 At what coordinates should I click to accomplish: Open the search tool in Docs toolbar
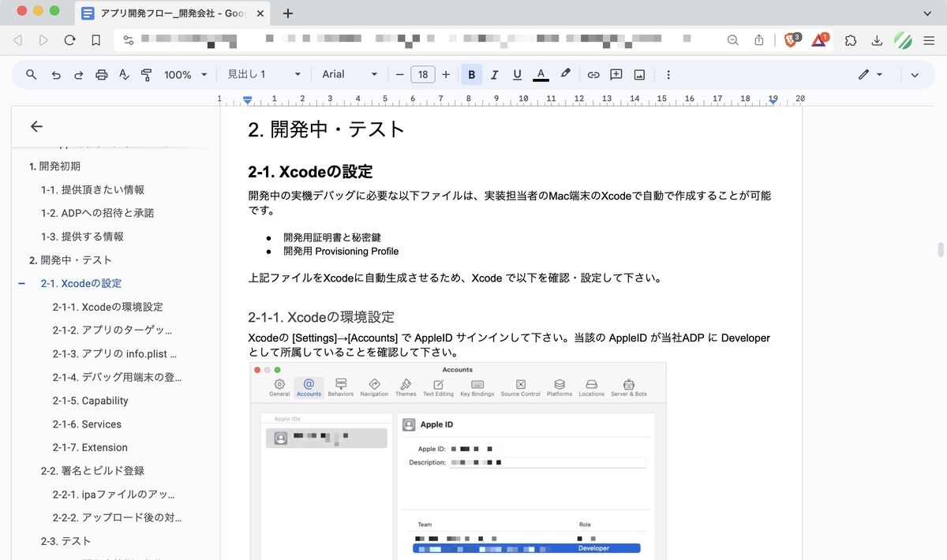(x=32, y=75)
